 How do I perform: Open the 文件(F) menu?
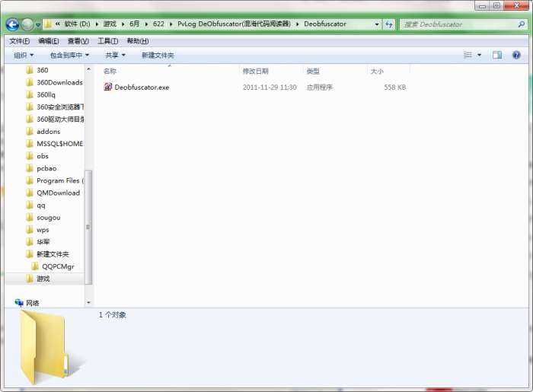tap(19, 41)
